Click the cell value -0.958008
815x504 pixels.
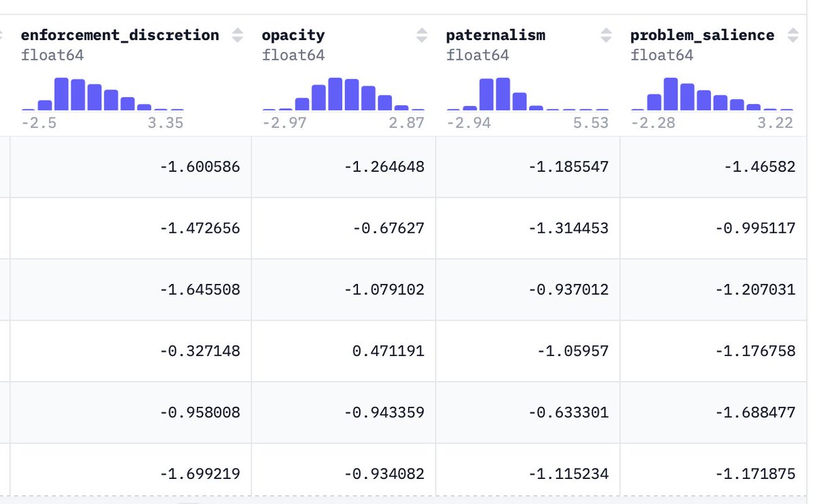(x=200, y=412)
